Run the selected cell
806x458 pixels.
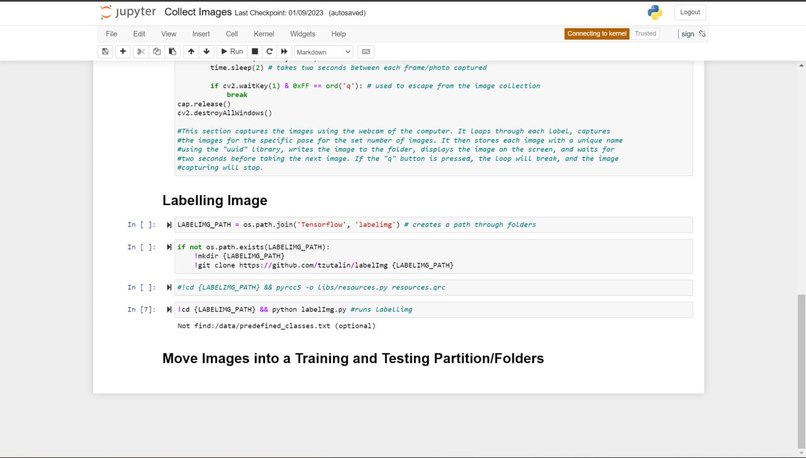pos(232,51)
